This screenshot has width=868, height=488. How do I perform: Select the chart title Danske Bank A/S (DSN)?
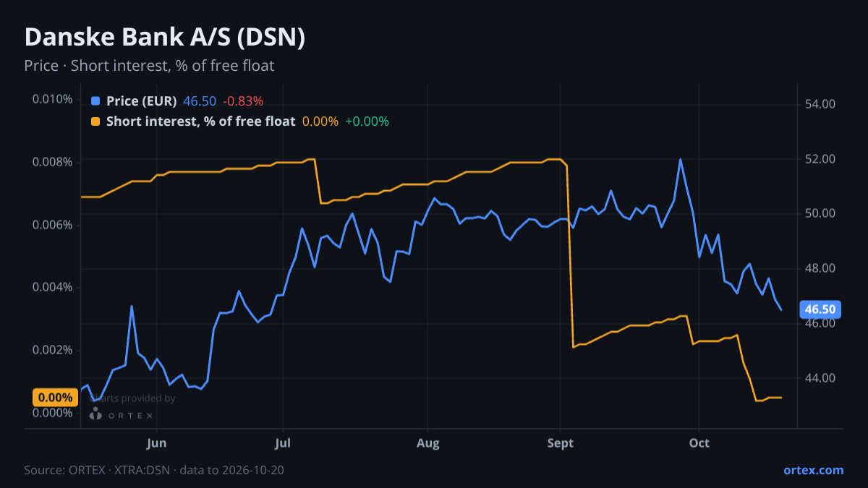(165, 38)
